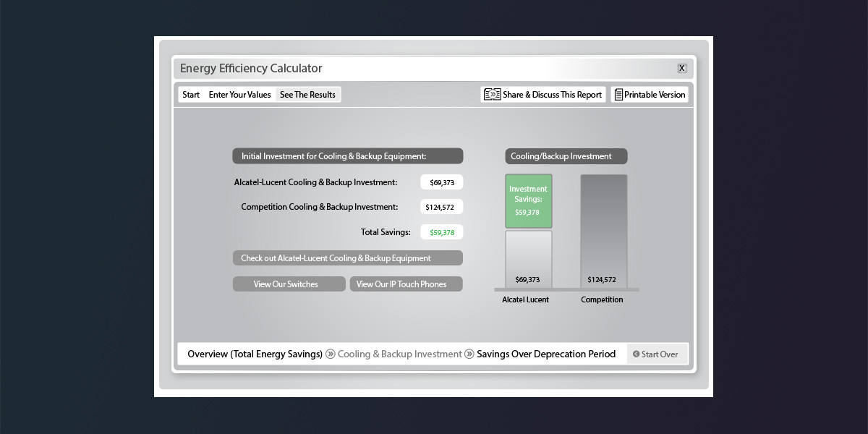
Task: Click the Printable Version document icon
Action: (x=618, y=95)
